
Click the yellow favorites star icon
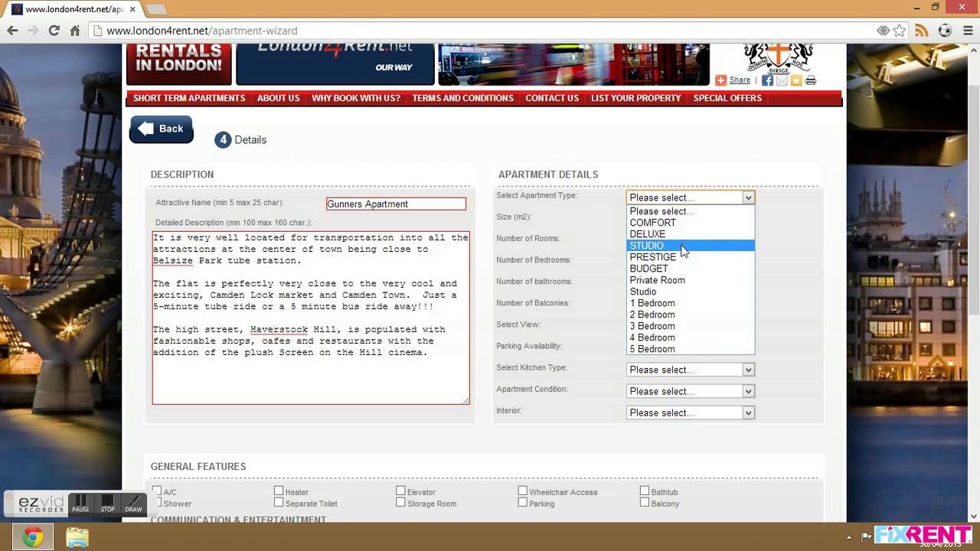pyautogui.click(x=796, y=80)
